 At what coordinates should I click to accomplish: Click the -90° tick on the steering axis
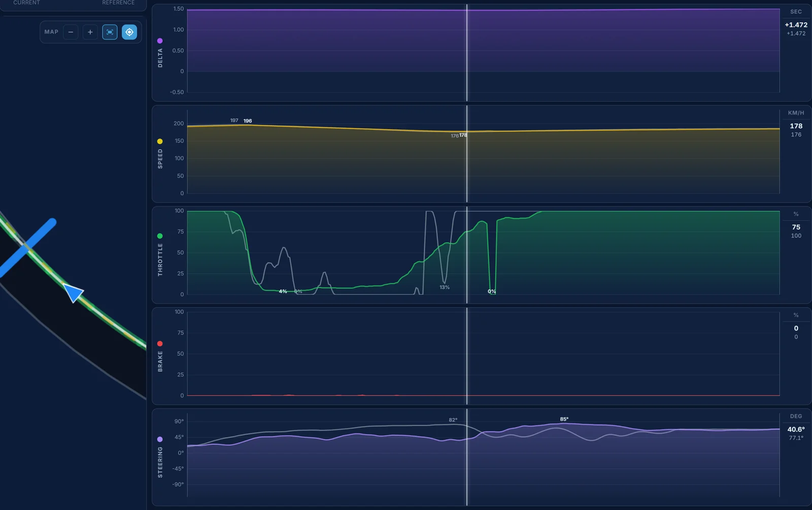pos(178,485)
